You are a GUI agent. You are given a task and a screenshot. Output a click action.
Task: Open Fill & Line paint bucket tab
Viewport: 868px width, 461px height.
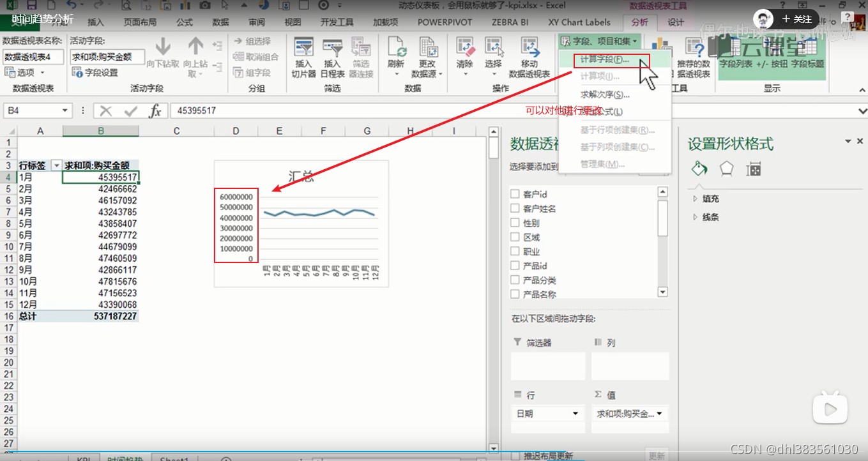pos(699,169)
